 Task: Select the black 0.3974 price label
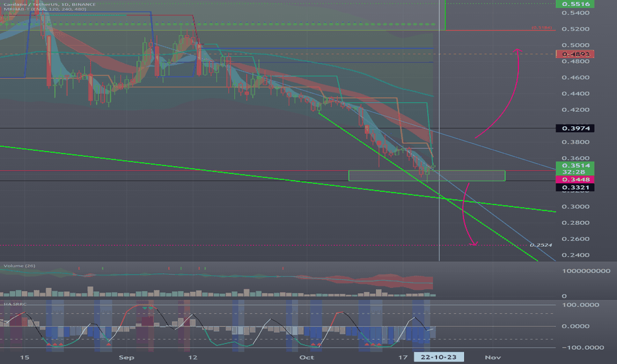click(x=575, y=128)
